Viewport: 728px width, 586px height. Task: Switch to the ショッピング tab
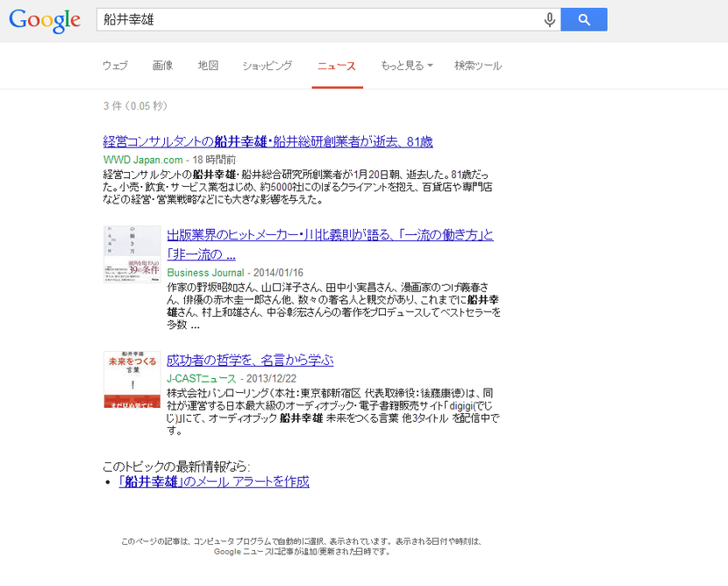click(x=268, y=66)
